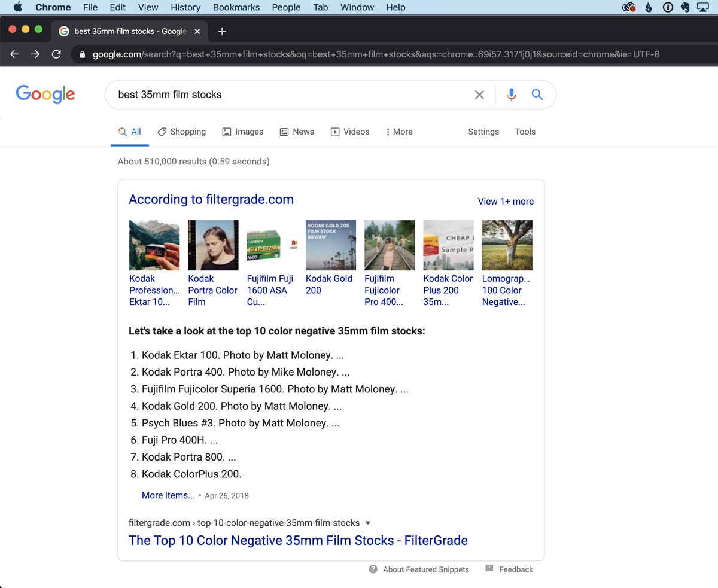Open the Window menu

357,7
